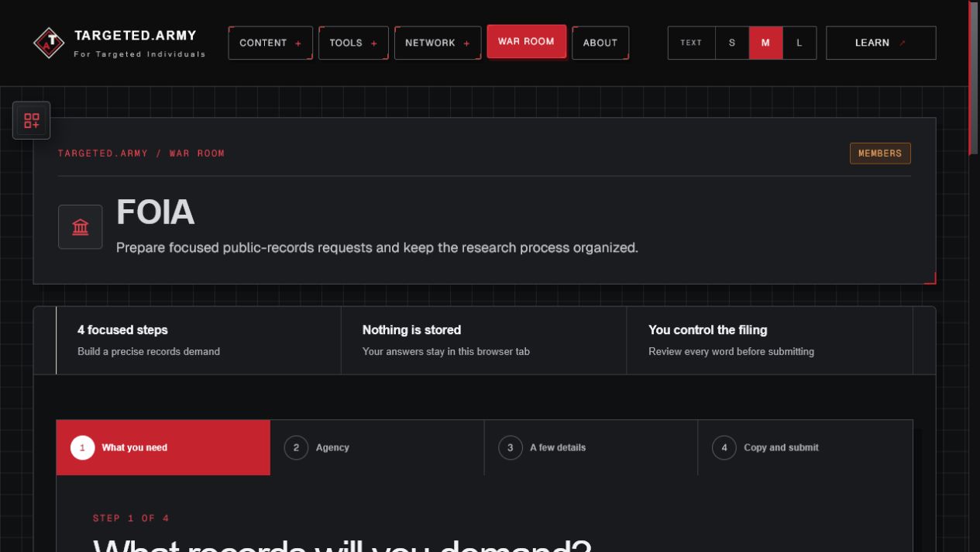Click the FOIA description sentence
The height and width of the screenshot is (552, 980).
point(377,248)
